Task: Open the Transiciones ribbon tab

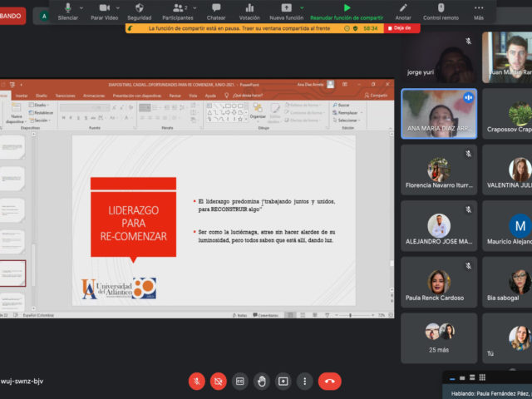Action: click(66, 96)
